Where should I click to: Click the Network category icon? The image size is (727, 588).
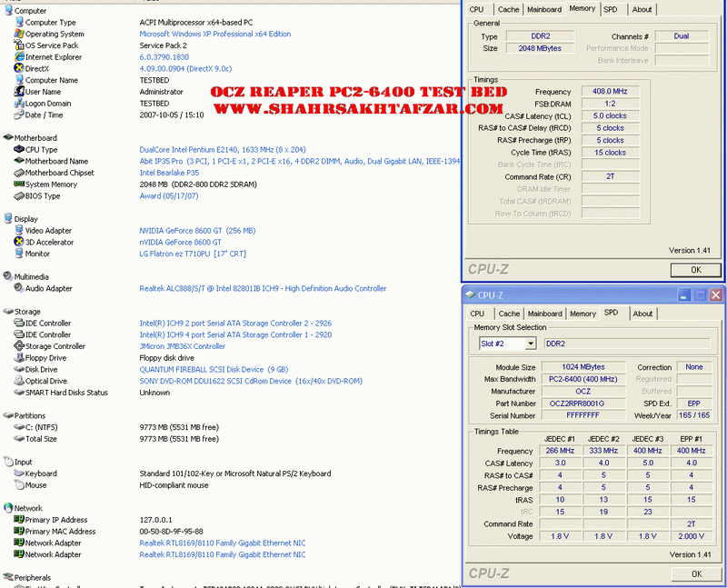point(8,508)
